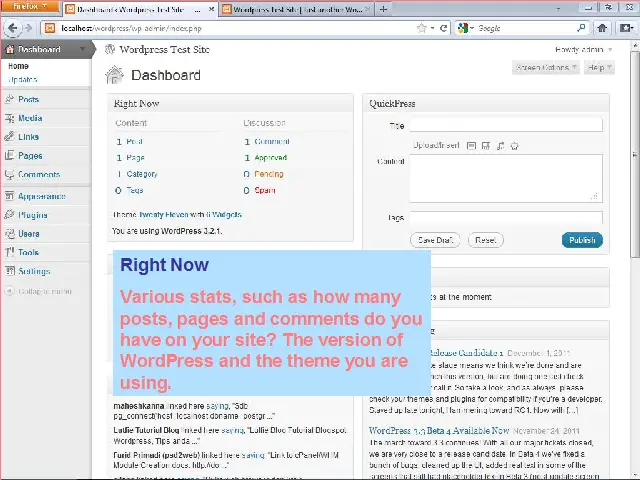Click the Tags count link in Right Now

[x=135, y=190]
